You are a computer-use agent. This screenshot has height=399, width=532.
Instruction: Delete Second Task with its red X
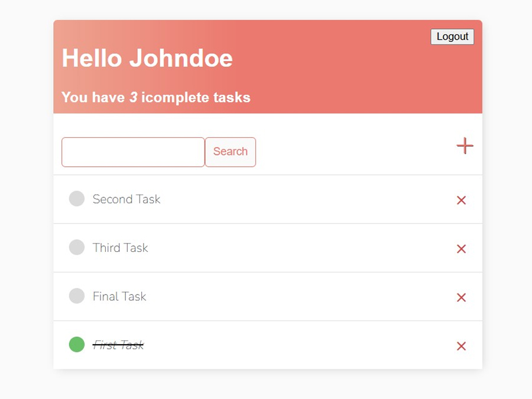pos(461,200)
